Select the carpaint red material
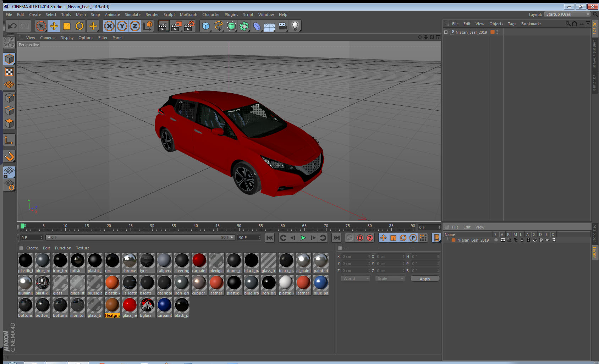 [x=199, y=263]
